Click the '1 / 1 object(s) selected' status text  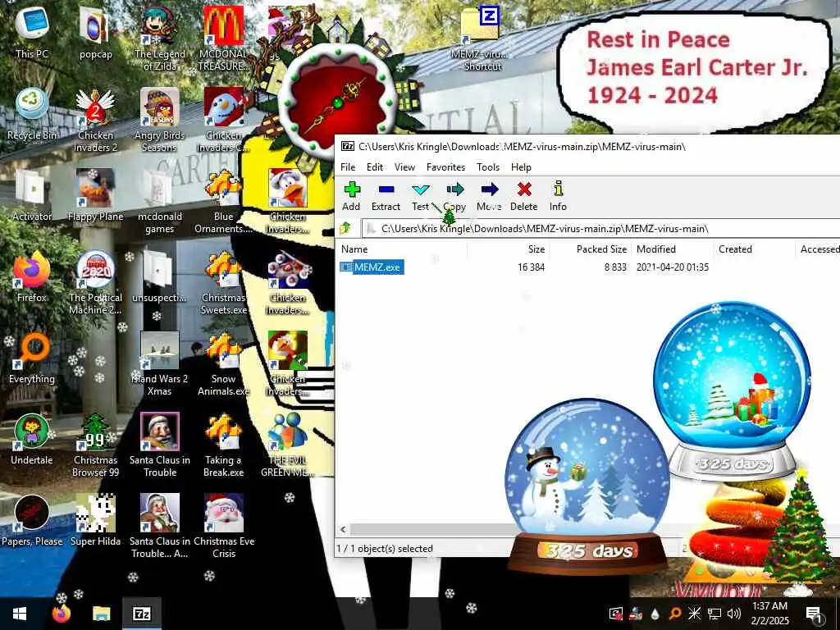(x=385, y=549)
